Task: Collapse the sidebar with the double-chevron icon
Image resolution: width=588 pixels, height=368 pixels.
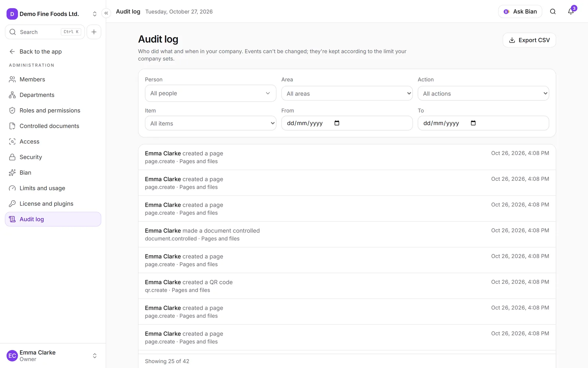Action: [x=106, y=13]
